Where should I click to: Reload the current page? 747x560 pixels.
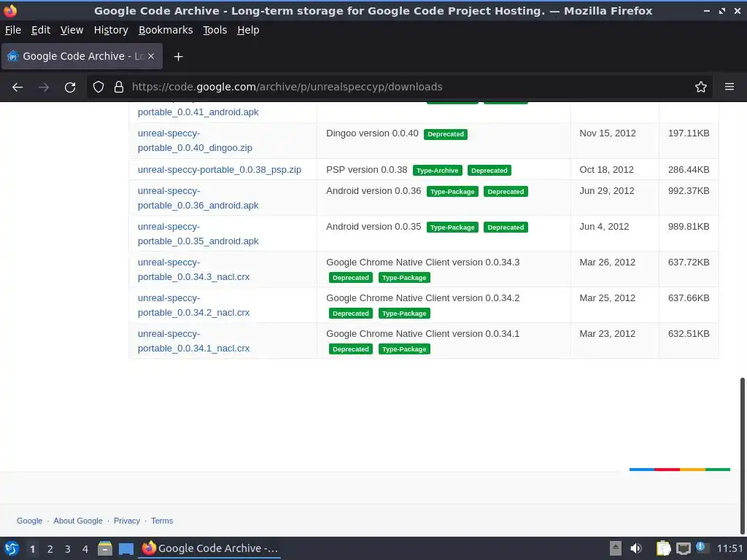tap(70, 87)
